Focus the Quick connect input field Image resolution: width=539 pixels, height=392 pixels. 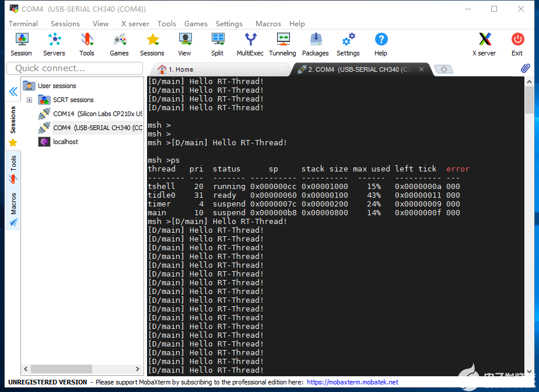point(75,68)
